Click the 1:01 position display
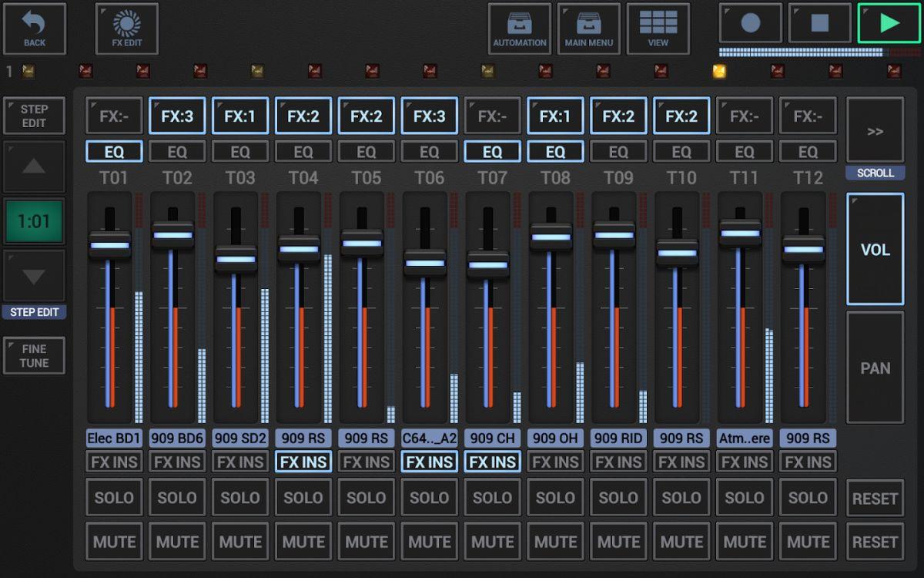The height and width of the screenshot is (578, 924). point(34,222)
